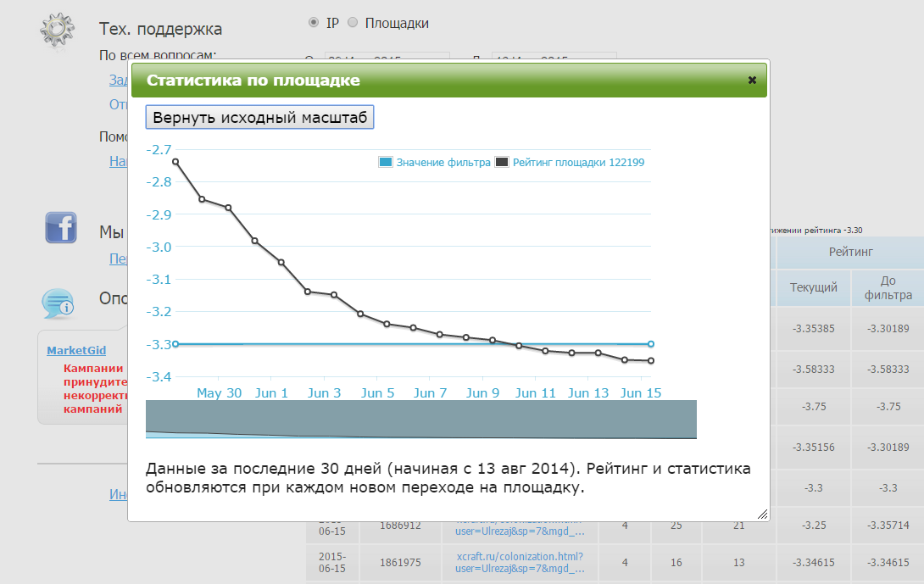
Task: Click the Jun 15 axis label
Action: pos(641,393)
